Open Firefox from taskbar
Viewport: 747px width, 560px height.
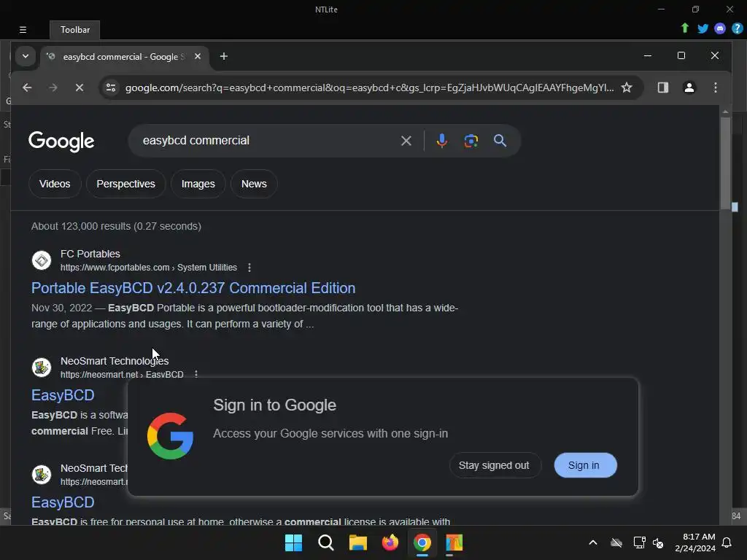pyautogui.click(x=390, y=542)
